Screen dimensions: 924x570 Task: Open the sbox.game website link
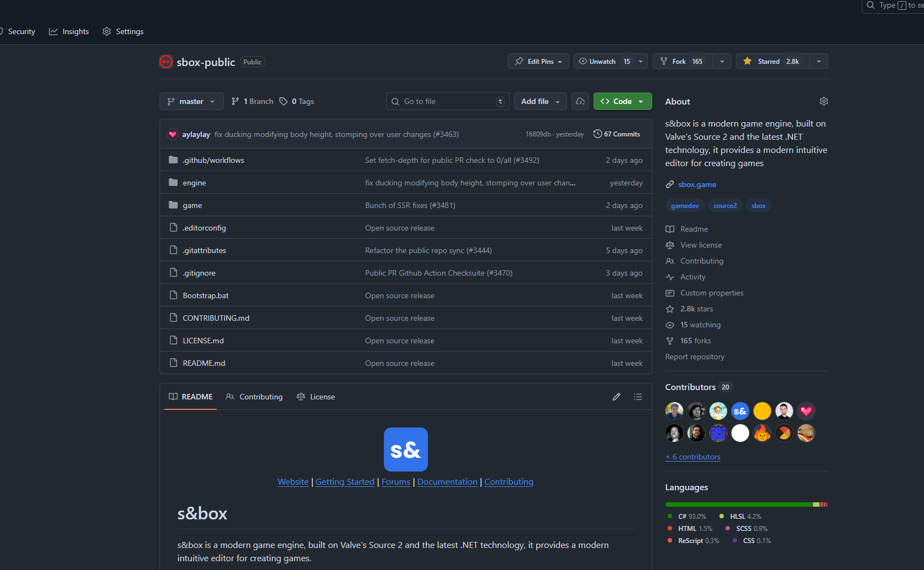point(697,184)
